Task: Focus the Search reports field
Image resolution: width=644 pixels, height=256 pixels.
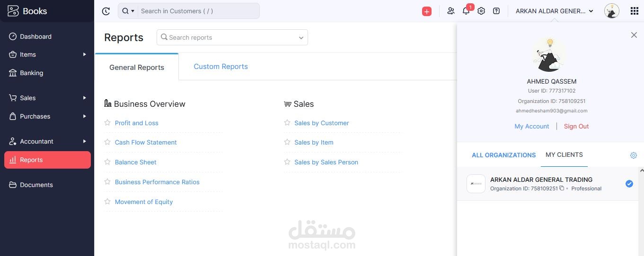Action: coord(232,37)
